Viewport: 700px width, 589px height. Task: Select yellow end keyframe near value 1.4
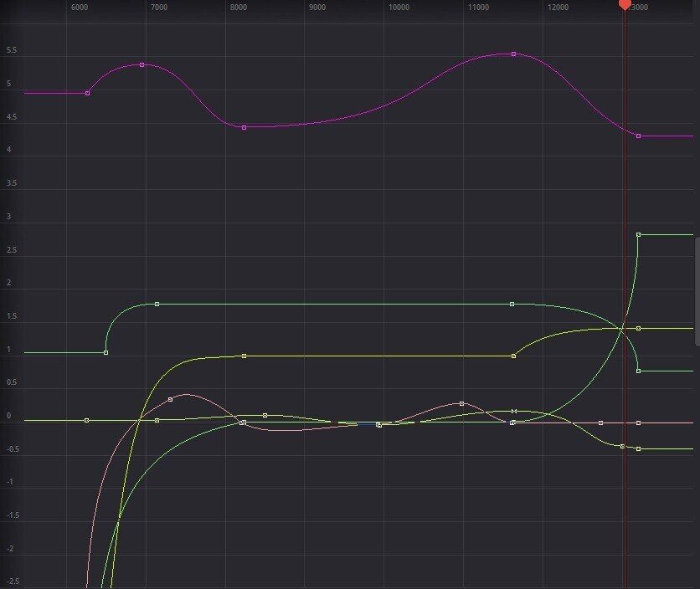638,329
